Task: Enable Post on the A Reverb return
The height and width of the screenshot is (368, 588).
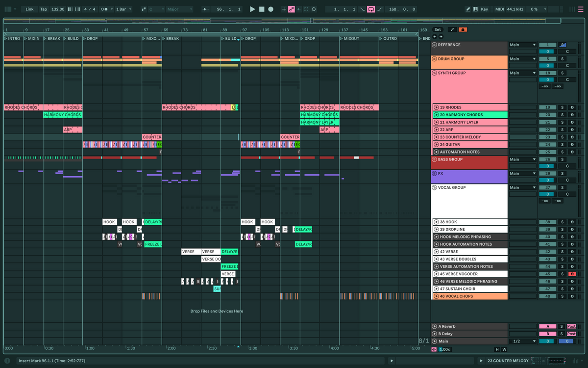Action: (x=571, y=326)
